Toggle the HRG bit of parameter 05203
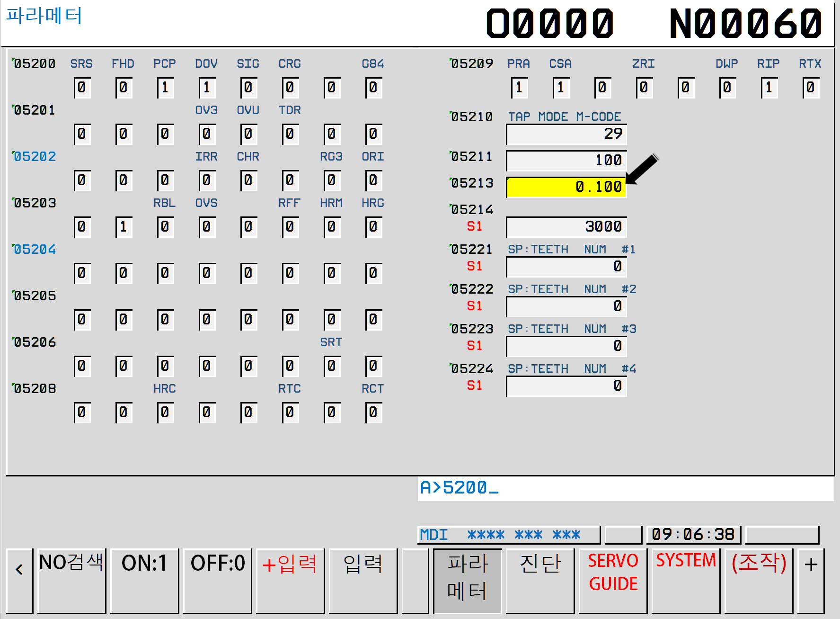Viewport: 840px width, 619px height. click(x=373, y=227)
